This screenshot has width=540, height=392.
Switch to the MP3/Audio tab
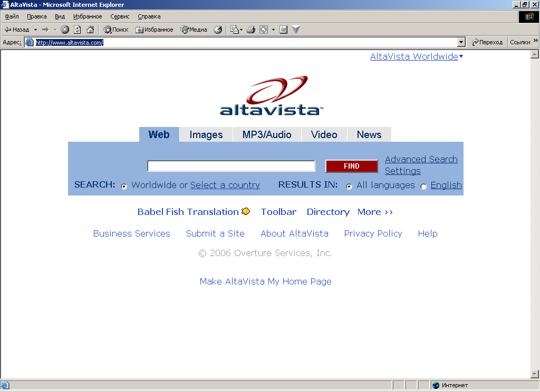[267, 134]
